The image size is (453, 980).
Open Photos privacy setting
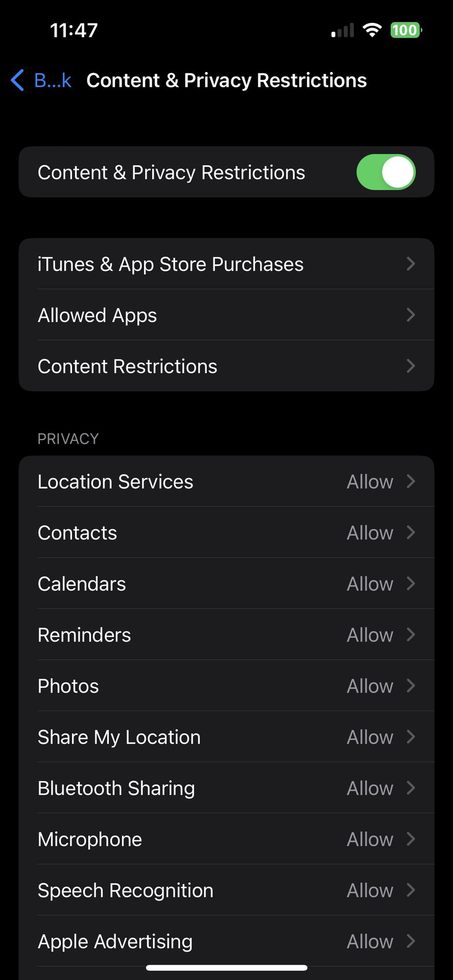(226, 686)
